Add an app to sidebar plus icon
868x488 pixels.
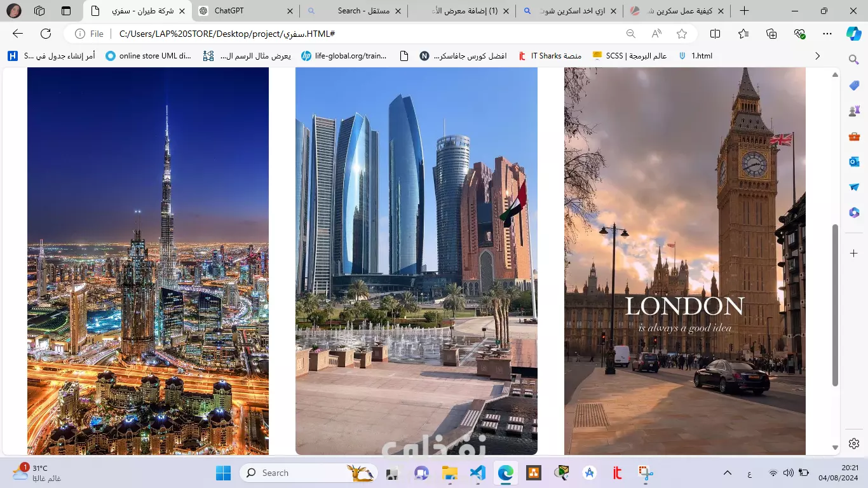click(854, 254)
